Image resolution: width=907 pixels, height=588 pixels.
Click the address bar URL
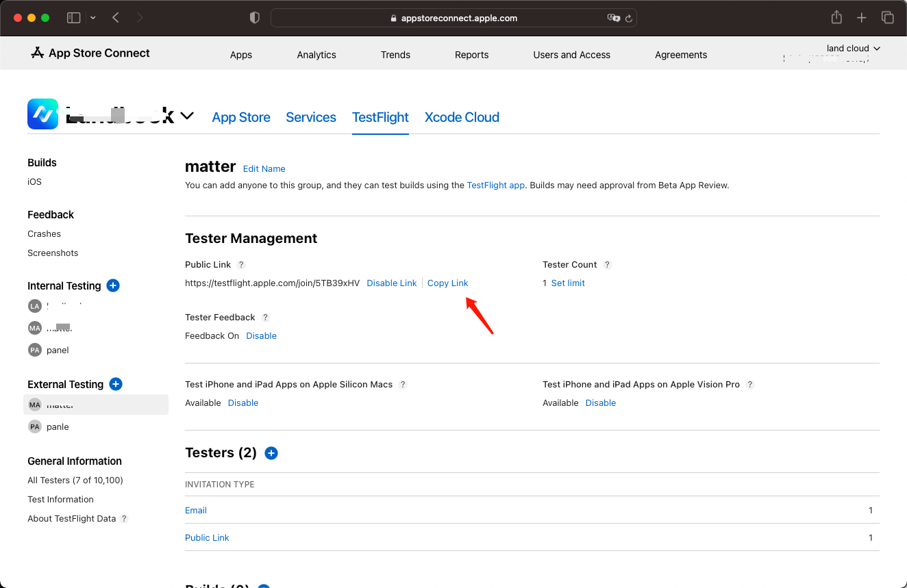click(453, 18)
